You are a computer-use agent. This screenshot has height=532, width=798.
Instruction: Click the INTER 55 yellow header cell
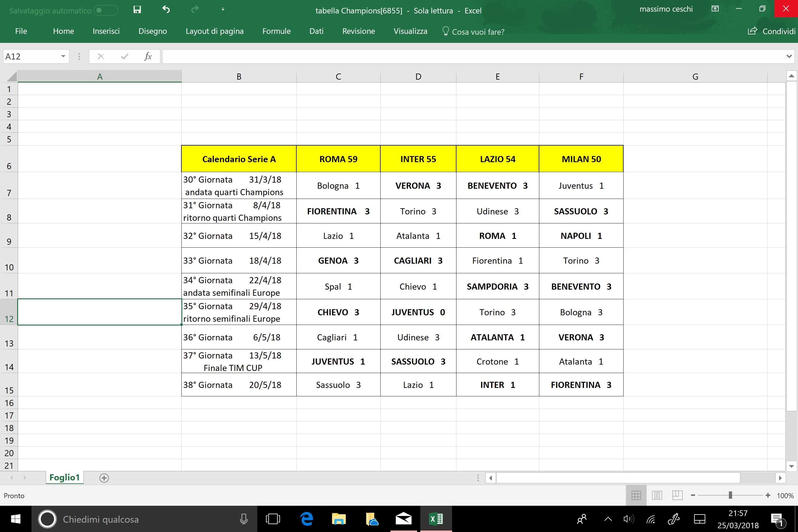[x=418, y=159]
